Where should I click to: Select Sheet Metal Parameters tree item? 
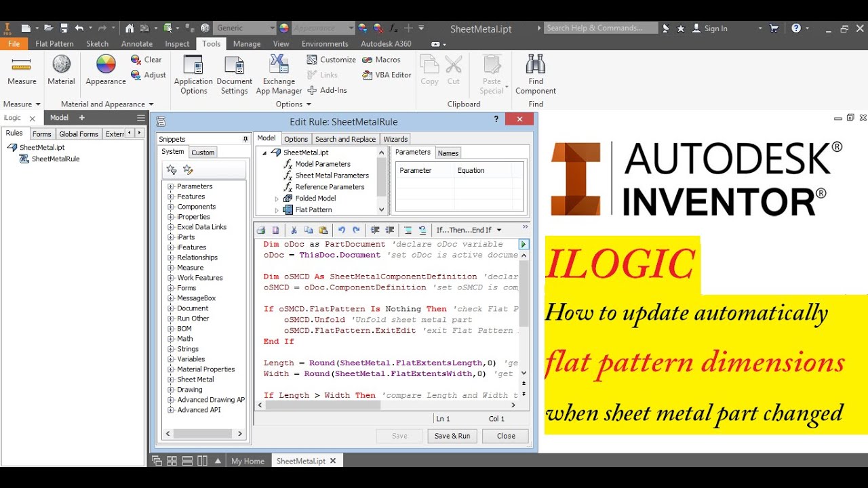click(332, 176)
